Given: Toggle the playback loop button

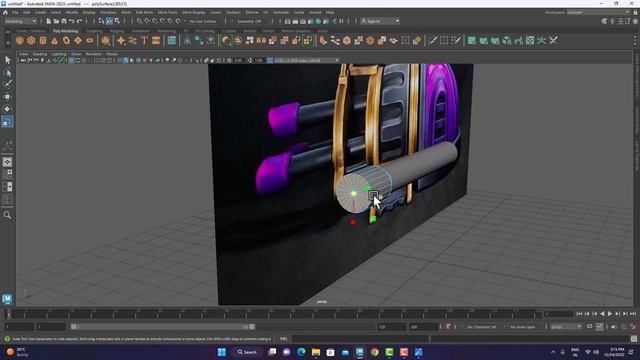Looking at the screenshot, I should (x=589, y=327).
